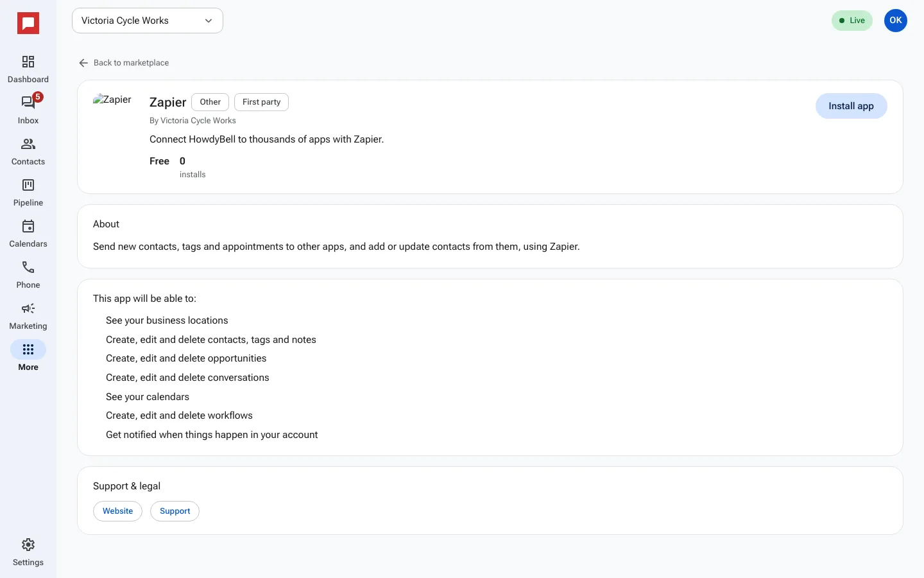924x578 pixels.
Task: Click 'Create, edit and delete conversations' permission
Action: pyautogui.click(x=187, y=378)
